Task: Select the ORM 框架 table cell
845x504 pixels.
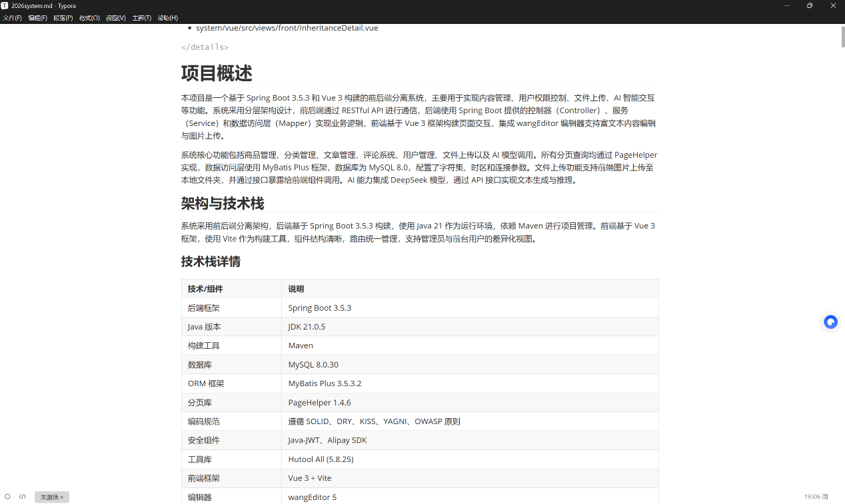Action: pyautogui.click(x=231, y=383)
